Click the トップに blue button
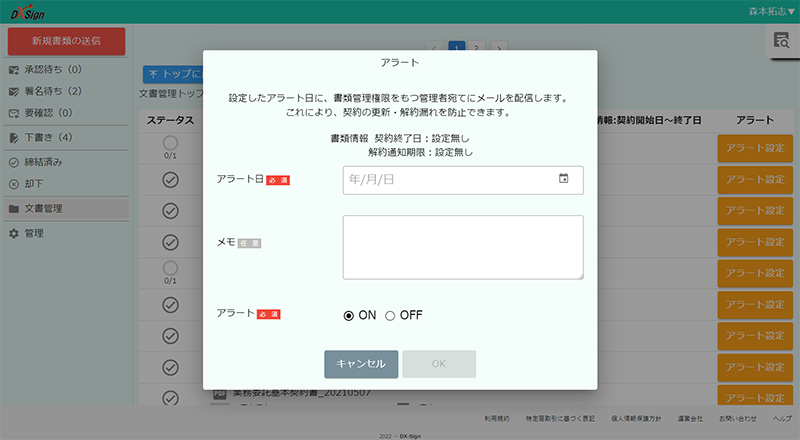Image resolution: width=800 pixels, height=440 pixels. pyautogui.click(x=173, y=75)
